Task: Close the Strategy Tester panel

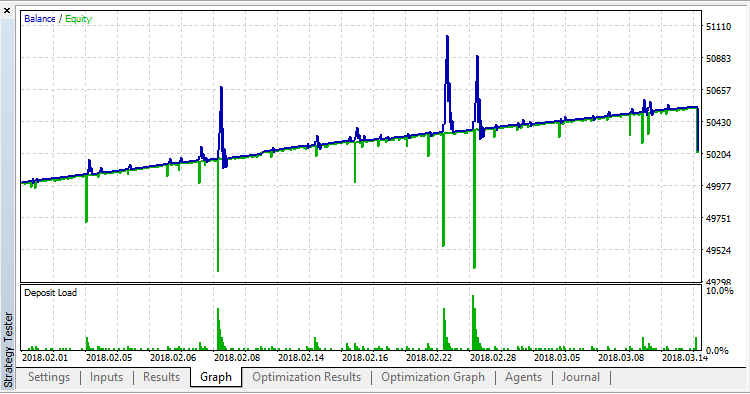Action: (7, 11)
